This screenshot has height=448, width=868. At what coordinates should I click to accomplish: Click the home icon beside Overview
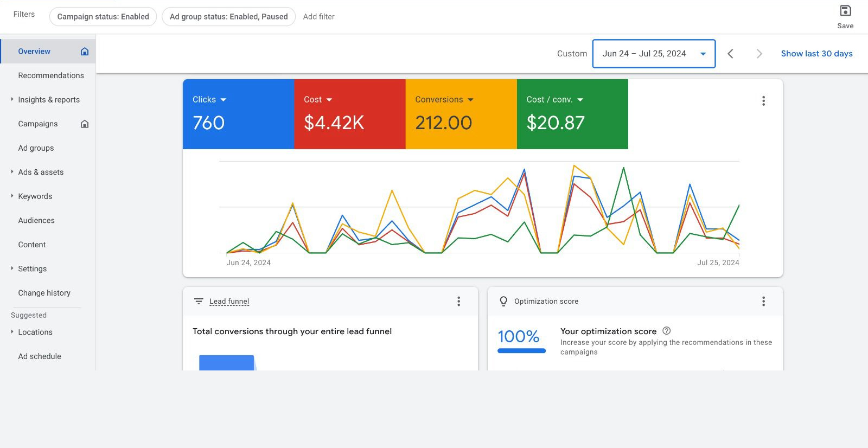tap(85, 52)
